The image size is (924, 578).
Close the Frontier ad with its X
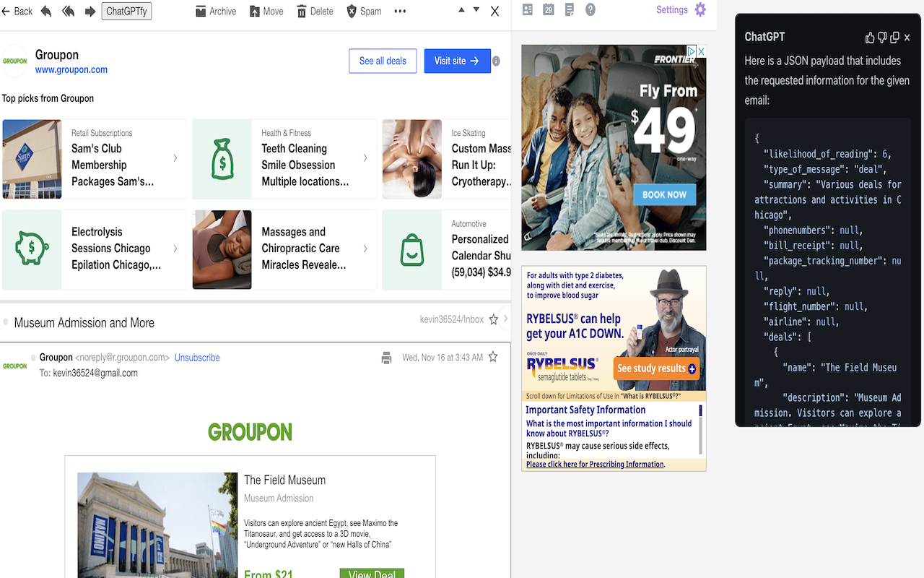701,51
